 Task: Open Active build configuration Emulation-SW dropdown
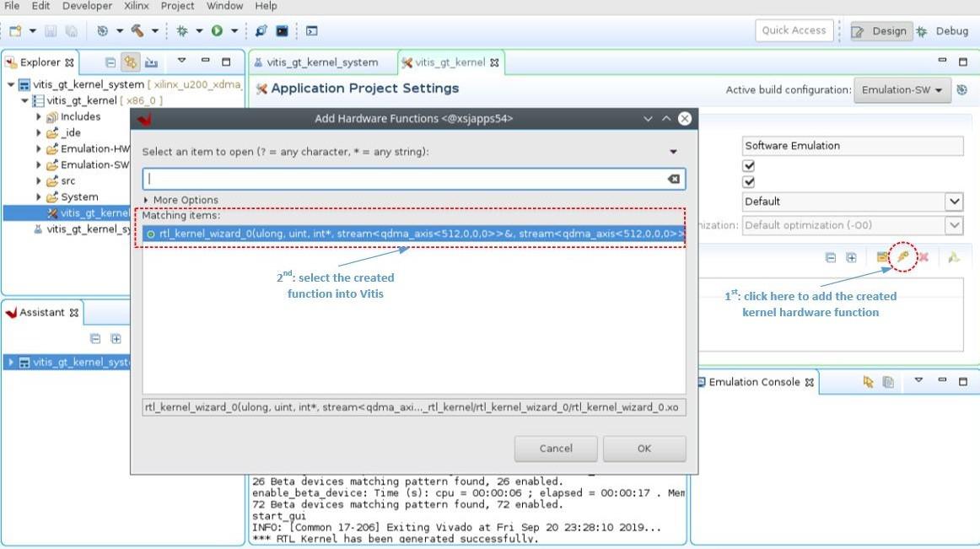[x=902, y=90]
